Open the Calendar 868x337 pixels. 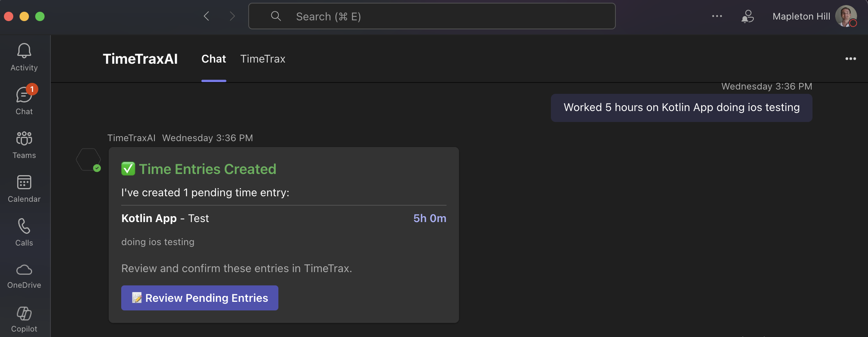(x=24, y=189)
